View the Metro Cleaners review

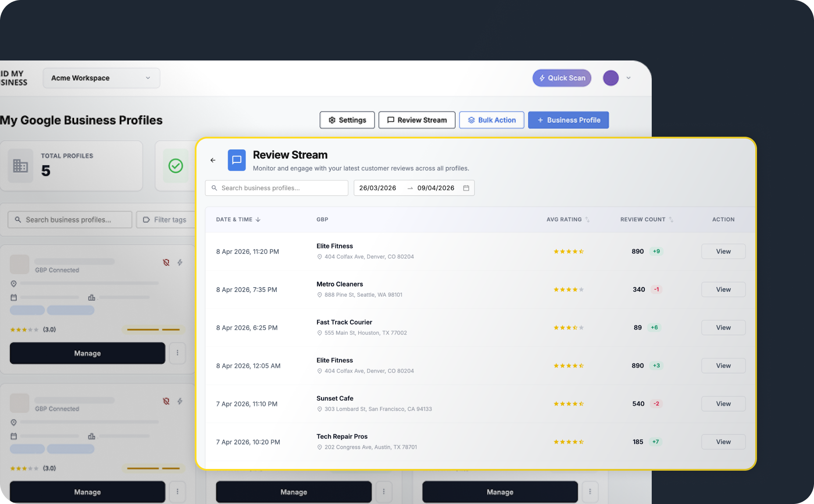pos(724,290)
